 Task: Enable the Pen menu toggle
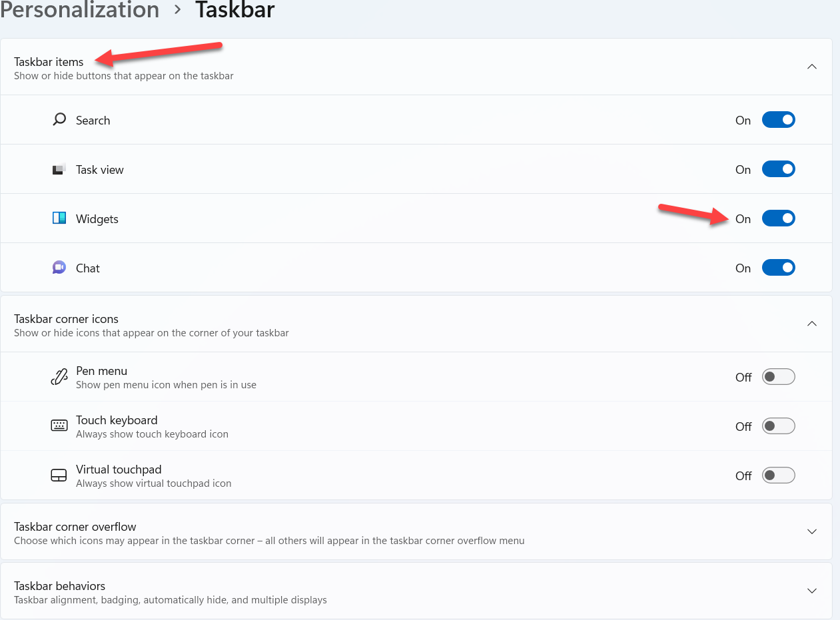pos(778,377)
